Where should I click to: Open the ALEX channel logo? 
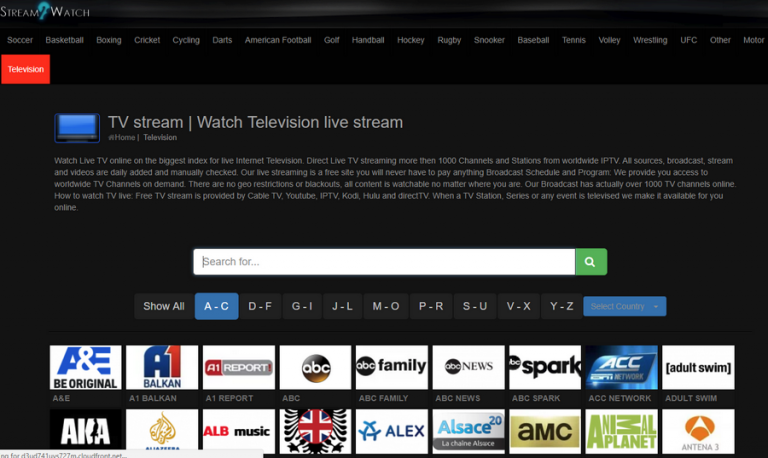click(x=392, y=432)
